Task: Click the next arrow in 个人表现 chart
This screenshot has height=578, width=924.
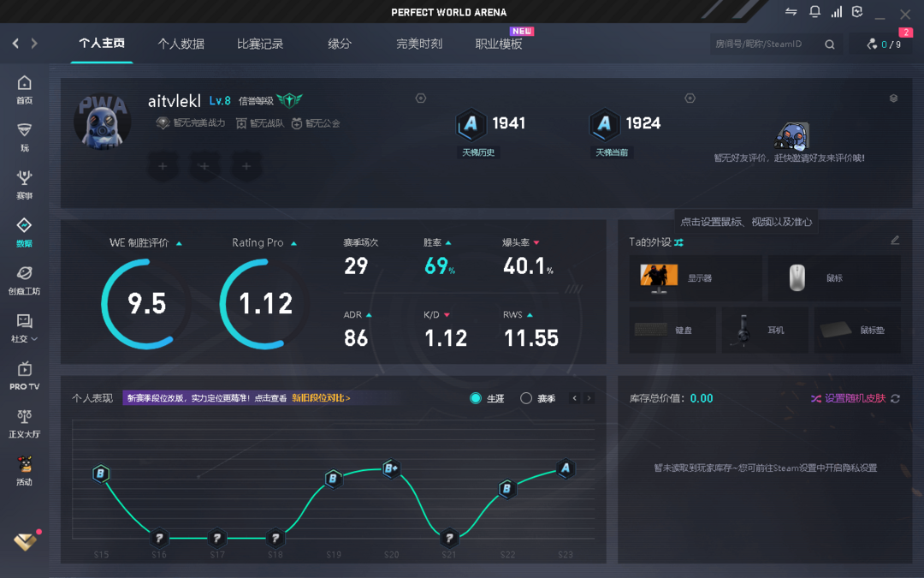Action: pos(589,398)
